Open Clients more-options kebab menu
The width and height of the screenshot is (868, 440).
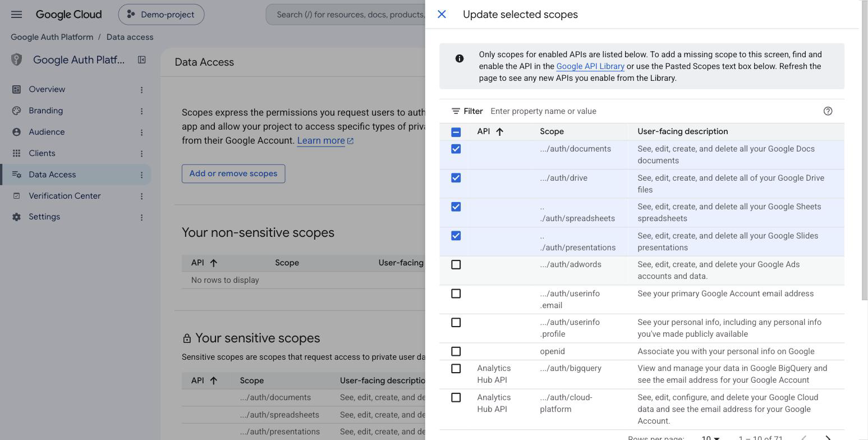pyautogui.click(x=141, y=154)
